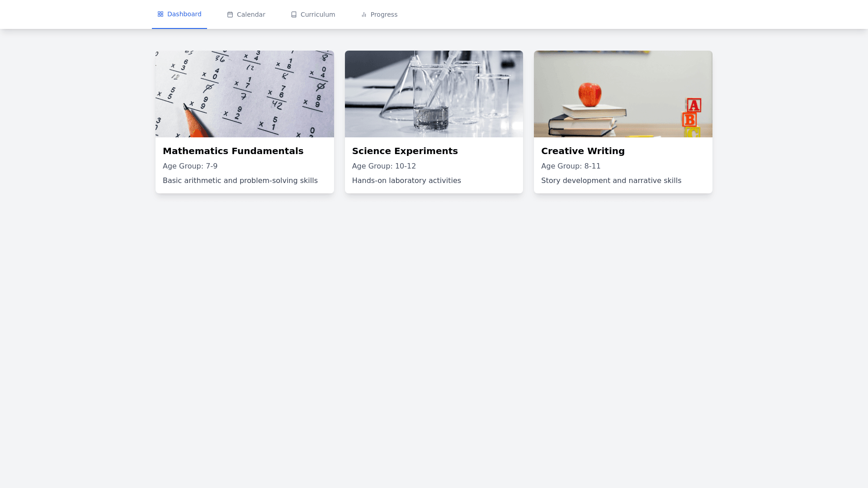Go to the Curriculum tab
Screen dimensions: 868x488
click(x=318, y=14)
